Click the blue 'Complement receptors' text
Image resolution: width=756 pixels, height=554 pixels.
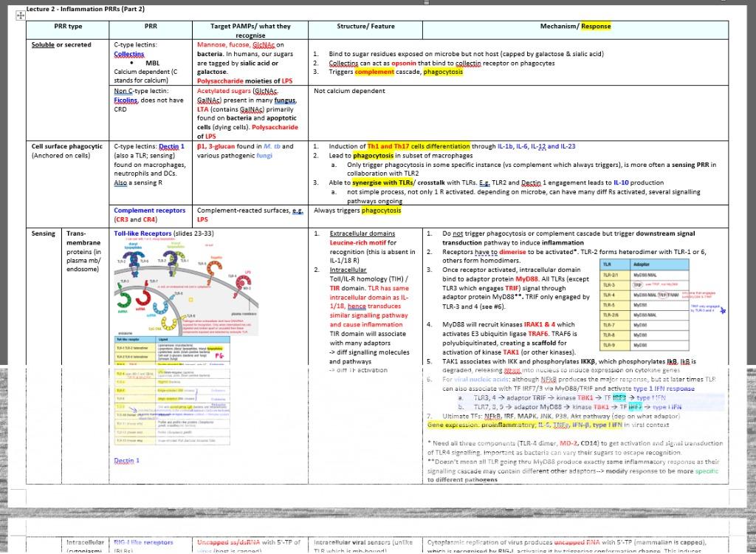pyautogui.click(x=149, y=211)
